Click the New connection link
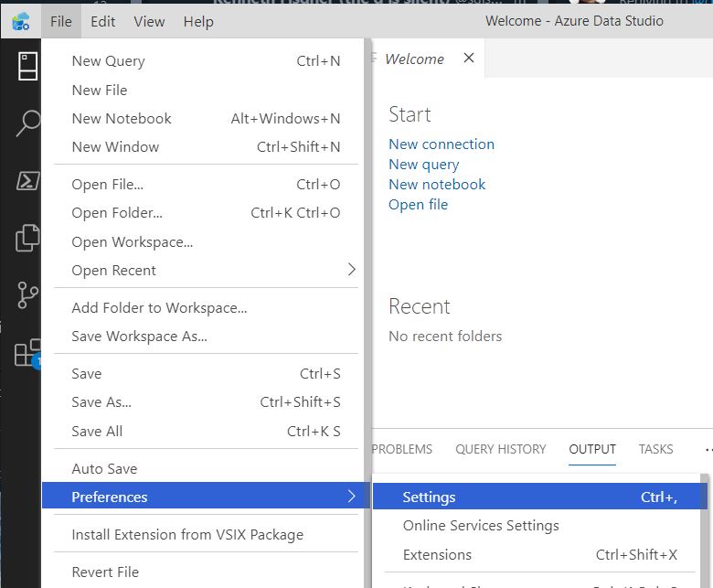Viewport: 713px width, 588px height. [x=441, y=144]
